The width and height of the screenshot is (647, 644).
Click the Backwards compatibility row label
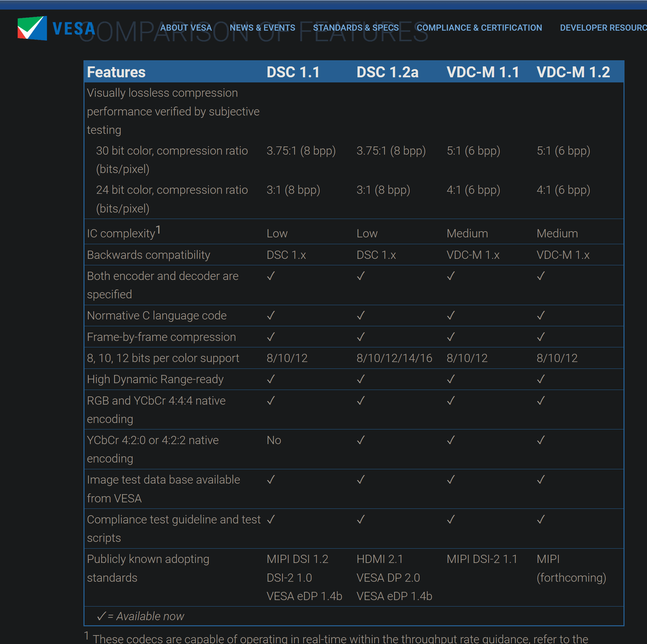[149, 255]
